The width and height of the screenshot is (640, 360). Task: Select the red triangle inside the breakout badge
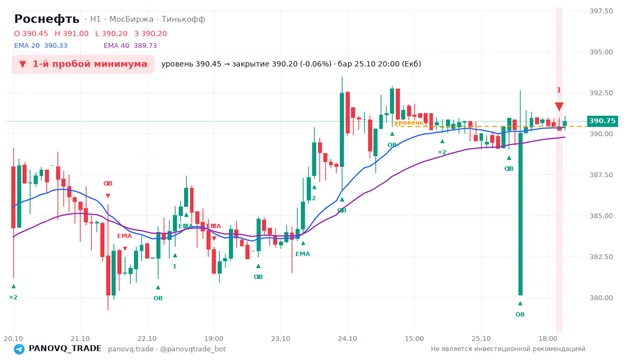click(x=23, y=64)
